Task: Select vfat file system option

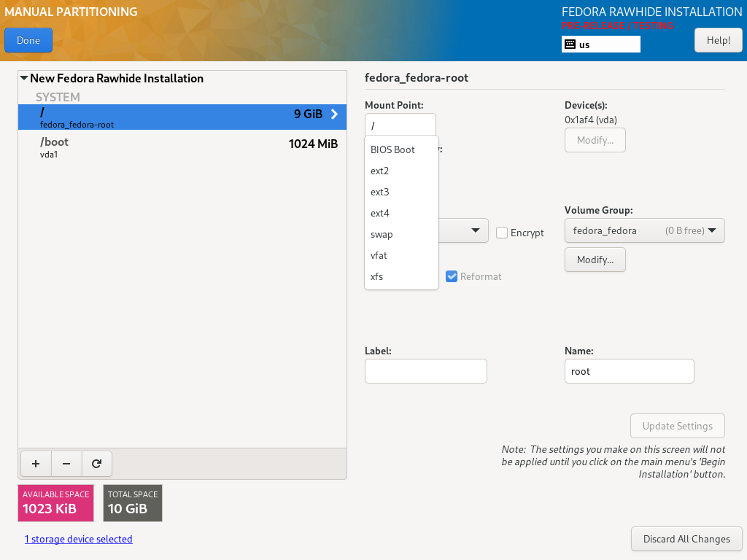Action: click(x=401, y=255)
